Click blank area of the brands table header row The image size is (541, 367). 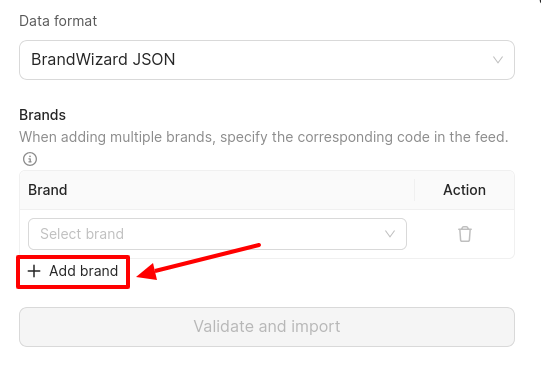(242, 190)
